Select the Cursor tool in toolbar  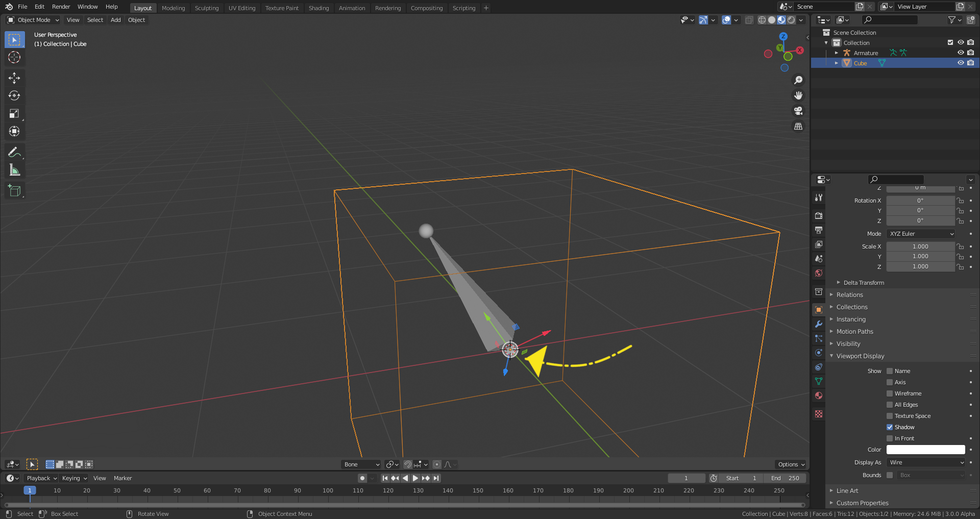tap(14, 57)
